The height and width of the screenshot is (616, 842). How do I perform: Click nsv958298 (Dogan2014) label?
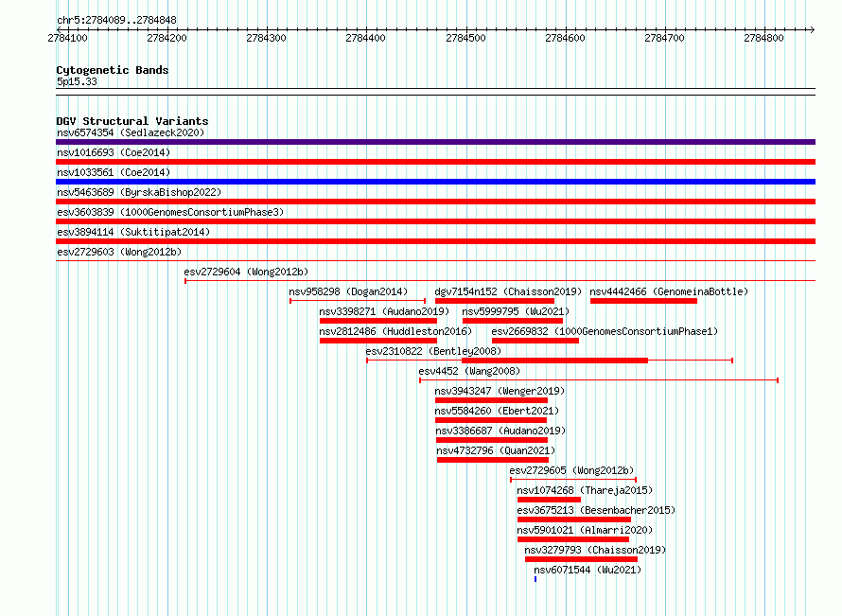point(348,291)
